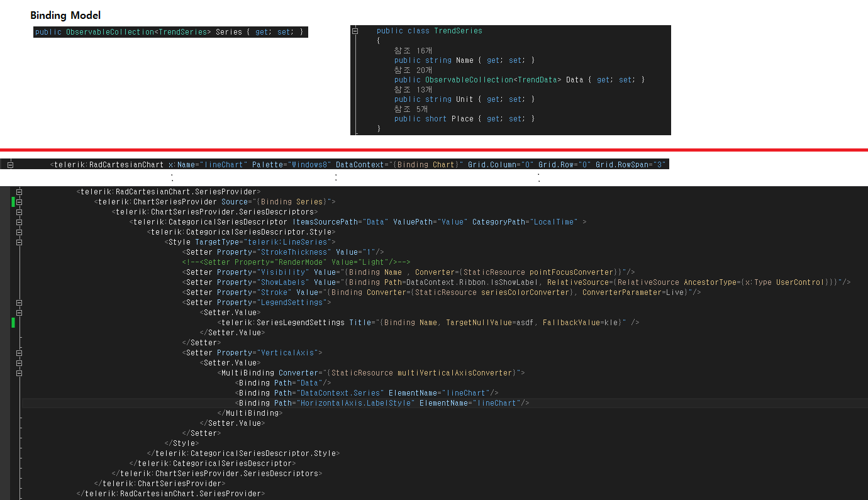This screenshot has height=500, width=868.
Task: Click 'public class TrendSeries' declaration
Action: [x=430, y=31]
